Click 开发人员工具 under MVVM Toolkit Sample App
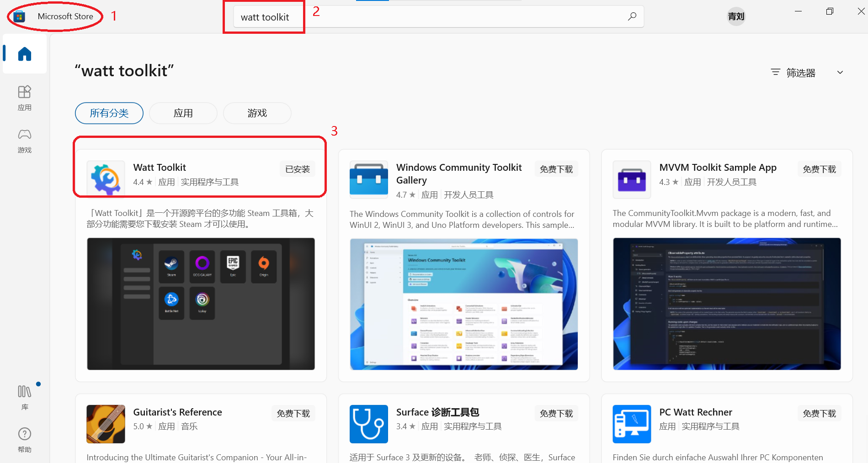 pos(732,182)
